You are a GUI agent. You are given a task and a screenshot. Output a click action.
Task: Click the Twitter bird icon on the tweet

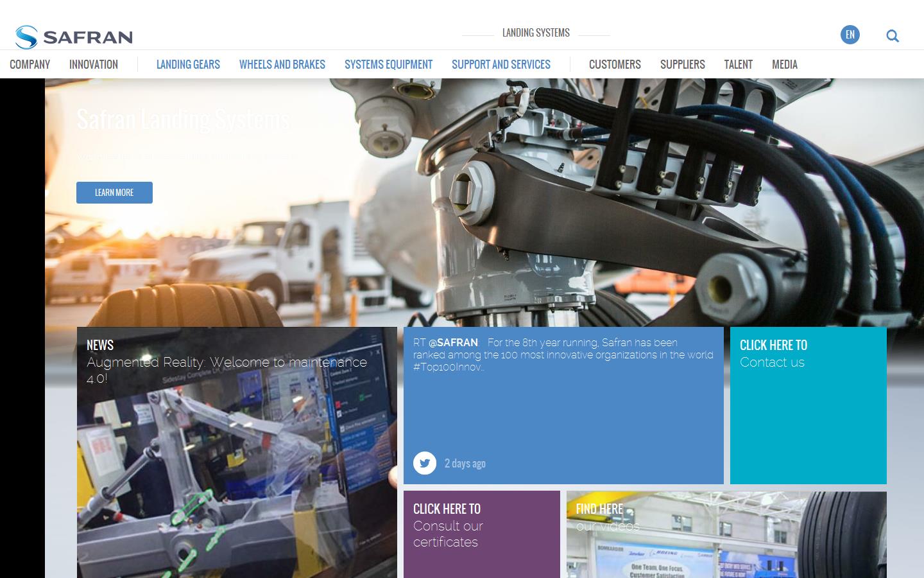pos(425,463)
